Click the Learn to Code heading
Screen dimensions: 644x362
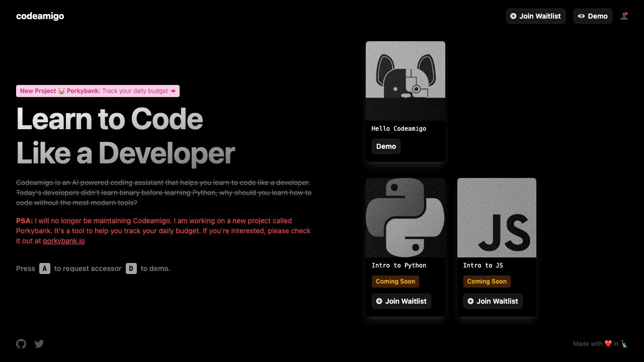coord(126,136)
